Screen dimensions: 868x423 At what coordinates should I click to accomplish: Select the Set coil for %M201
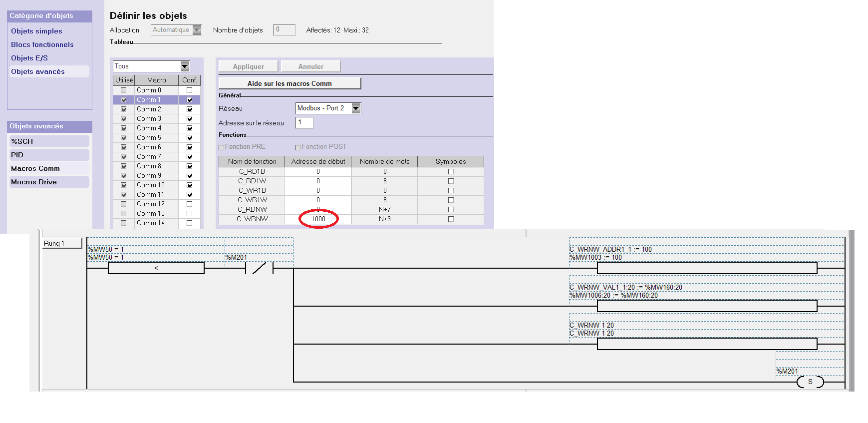click(x=810, y=382)
